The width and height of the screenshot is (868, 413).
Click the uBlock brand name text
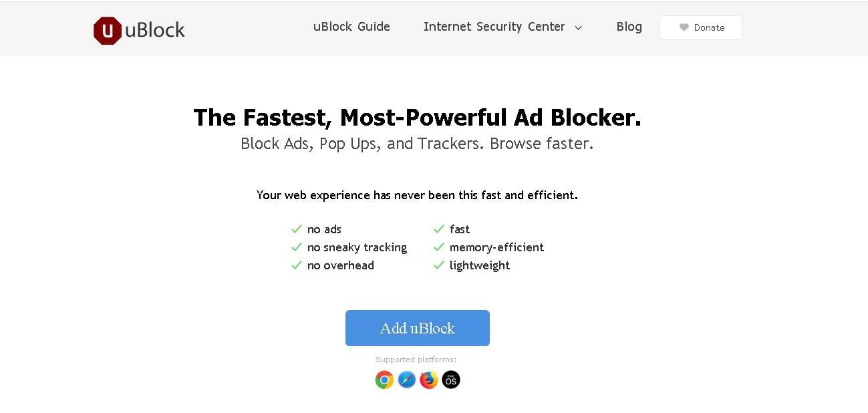[x=155, y=30]
